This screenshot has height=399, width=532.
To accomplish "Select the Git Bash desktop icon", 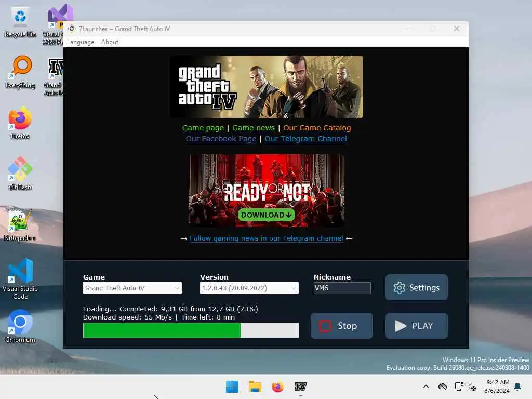I will pos(20,174).
